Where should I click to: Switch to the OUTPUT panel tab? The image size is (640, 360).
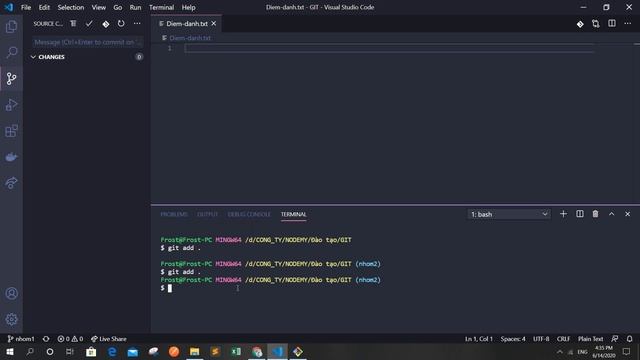(207, 214)
